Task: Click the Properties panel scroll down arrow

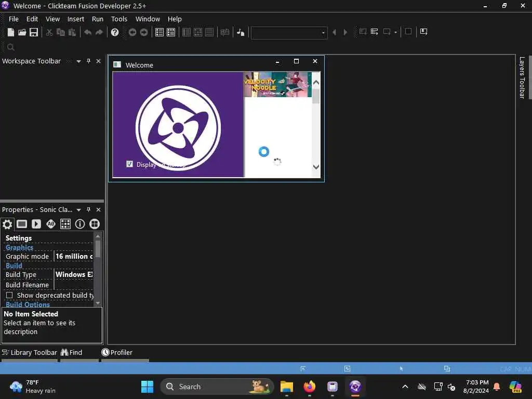Action: click(98, 303)
